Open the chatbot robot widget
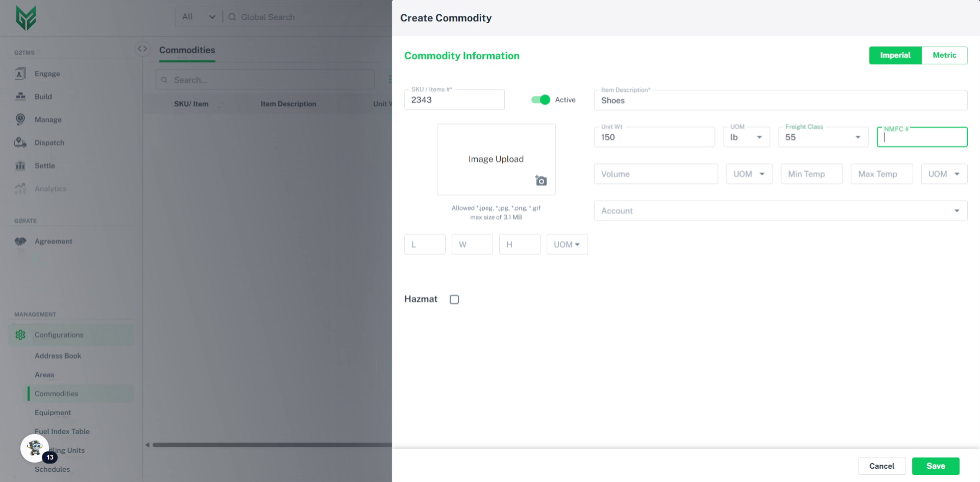Viewport: 980px width, 482px height. [x=35, y=448]
